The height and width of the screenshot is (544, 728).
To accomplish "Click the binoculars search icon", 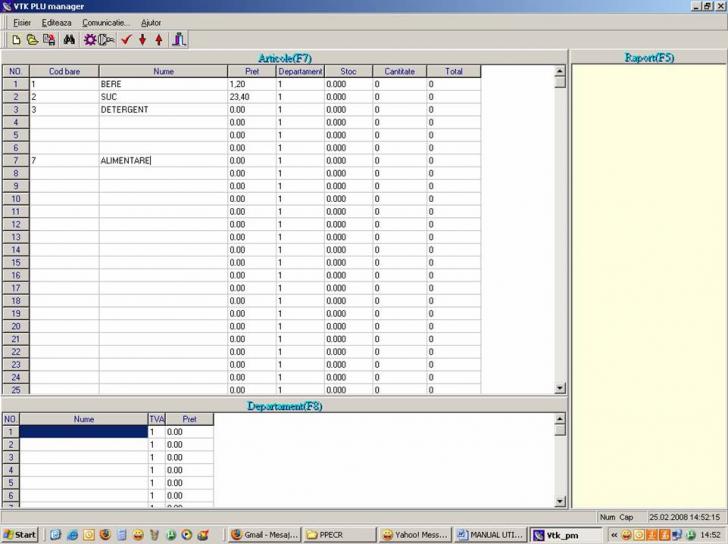I will coord(70,40).
